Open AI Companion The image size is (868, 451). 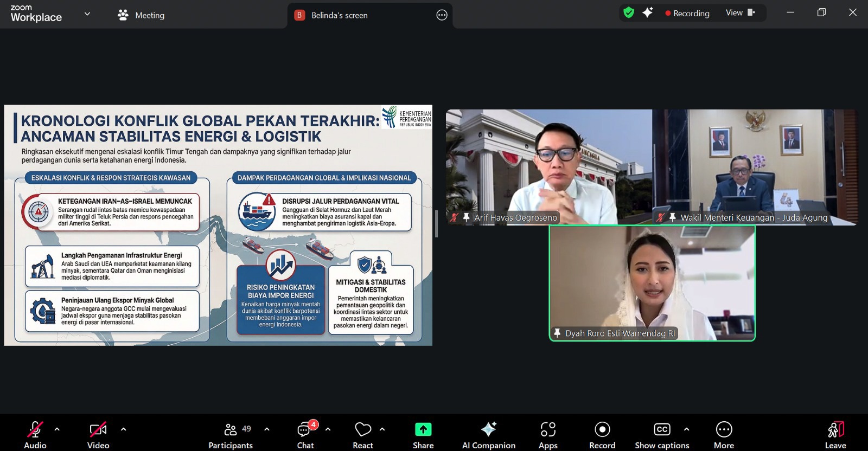pos(488,435)
